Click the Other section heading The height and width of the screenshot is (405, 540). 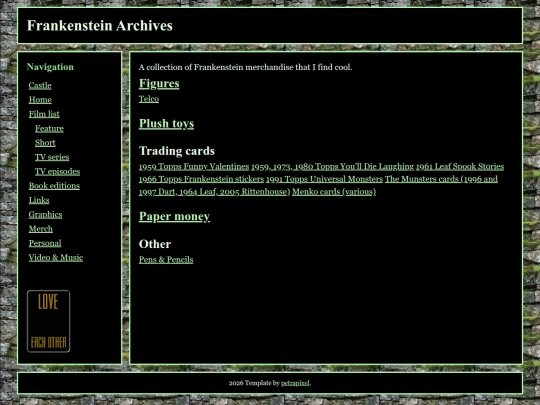(155, 244)
